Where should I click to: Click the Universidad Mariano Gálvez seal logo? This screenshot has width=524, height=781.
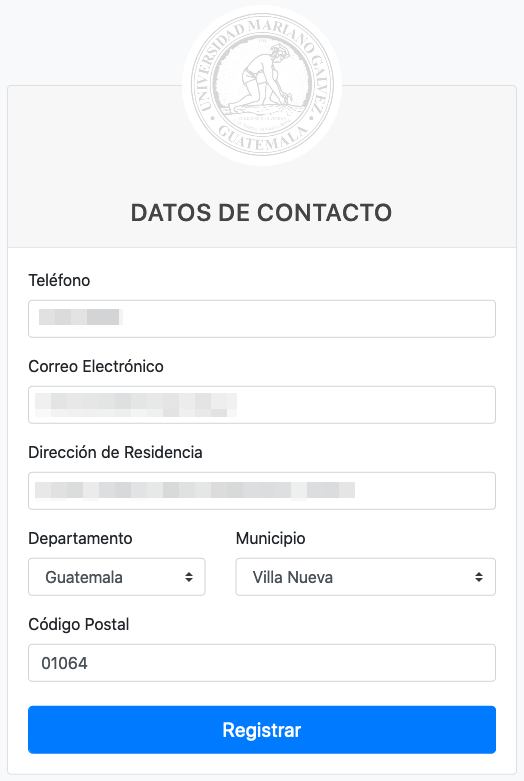coord(262,85)
